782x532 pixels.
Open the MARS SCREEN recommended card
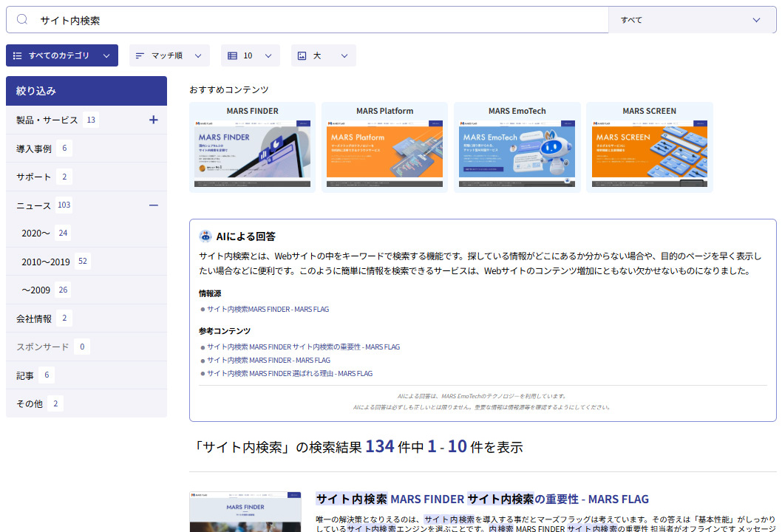tap(650, 148)
